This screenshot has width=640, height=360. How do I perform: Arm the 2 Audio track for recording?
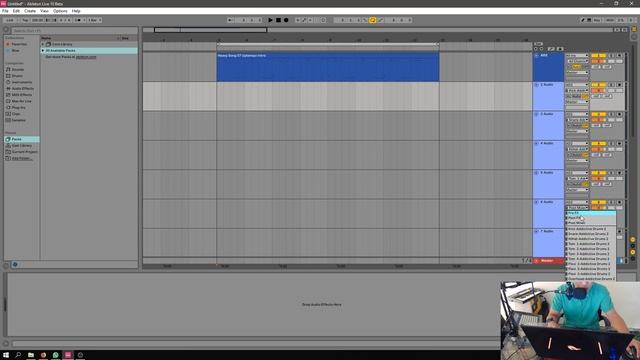619,85
